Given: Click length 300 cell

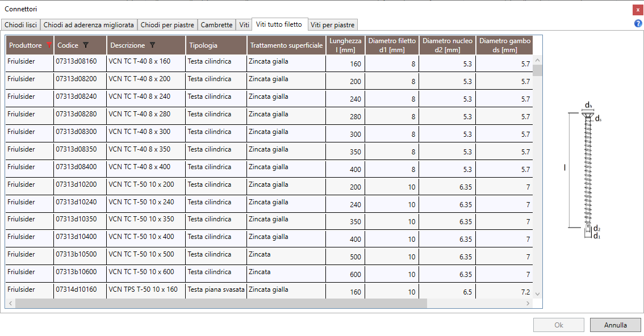Looking at the screenshot, I should (x=345, y=134).
